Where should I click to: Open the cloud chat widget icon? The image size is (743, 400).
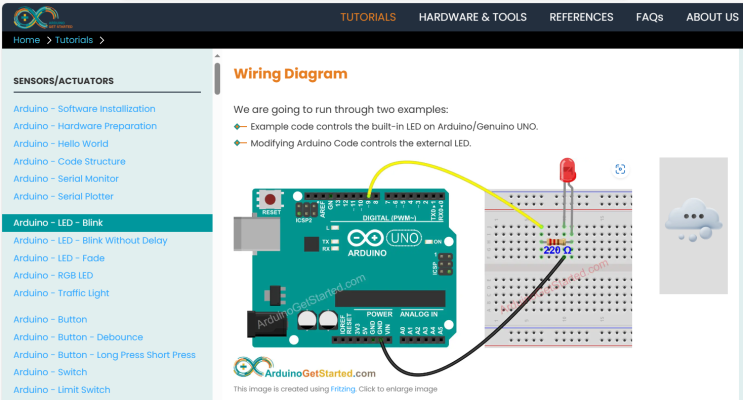pos(693,221)
